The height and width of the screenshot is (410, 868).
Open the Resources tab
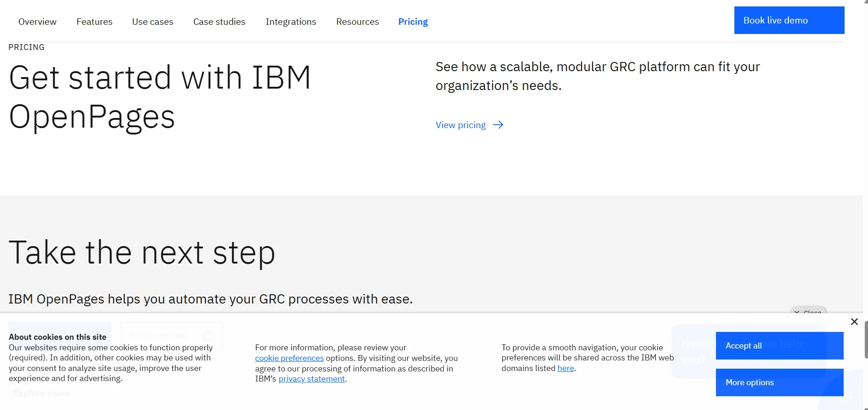coord(357,22)
